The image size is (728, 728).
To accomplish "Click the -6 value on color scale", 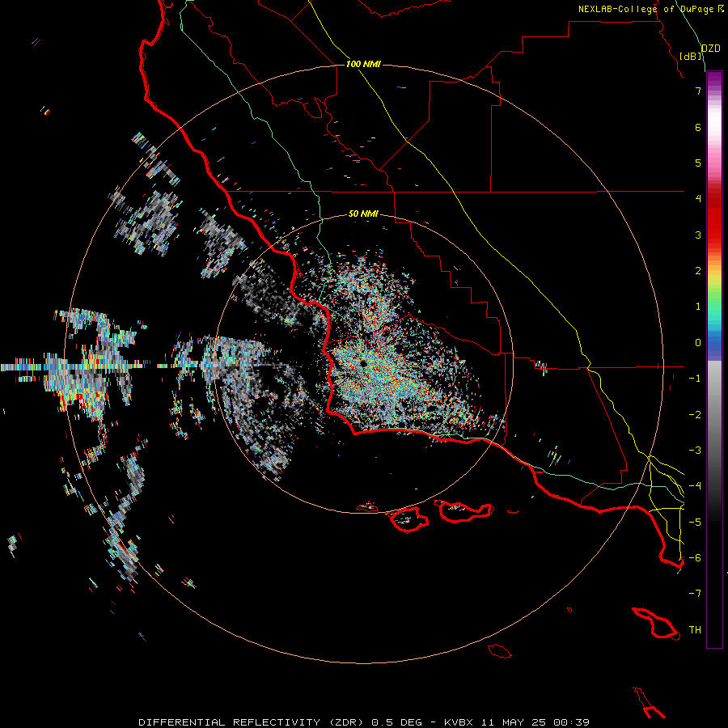I will pyautogui.click(x=695, y=558).
